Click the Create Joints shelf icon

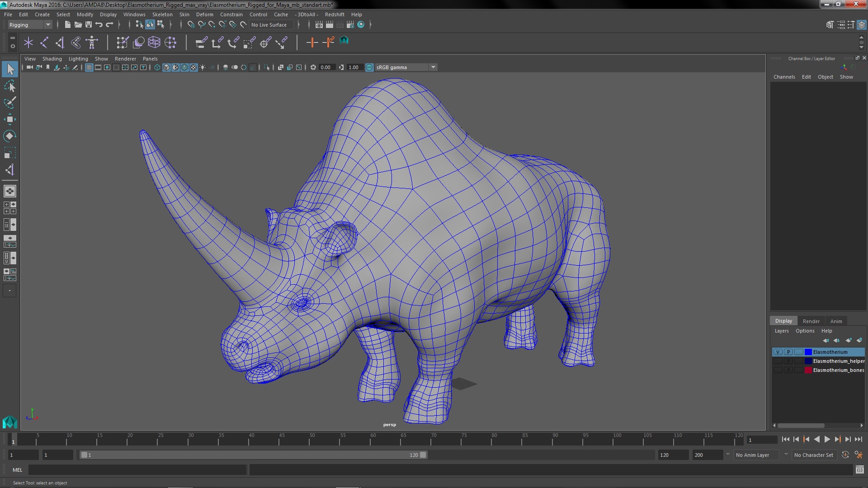(x=44, y=42)
